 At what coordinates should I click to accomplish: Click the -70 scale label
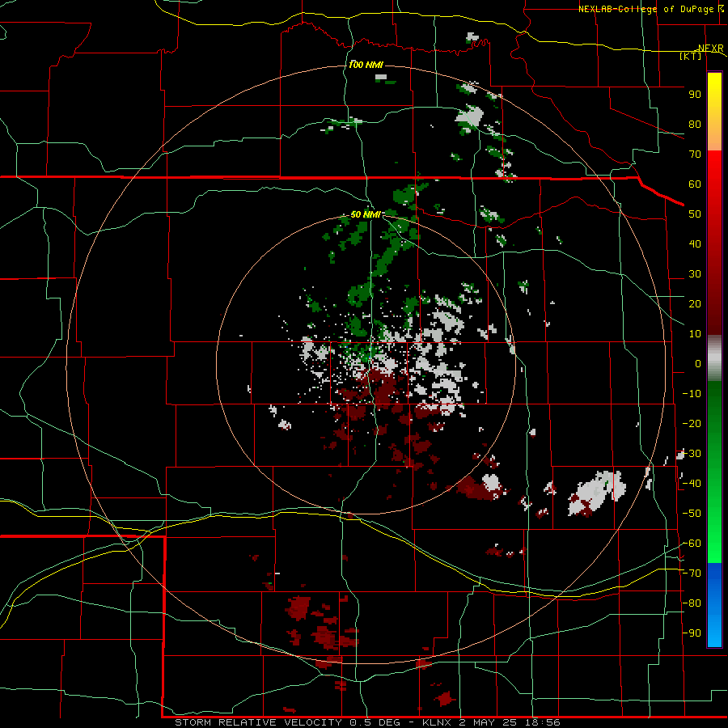tap(692, 574)
